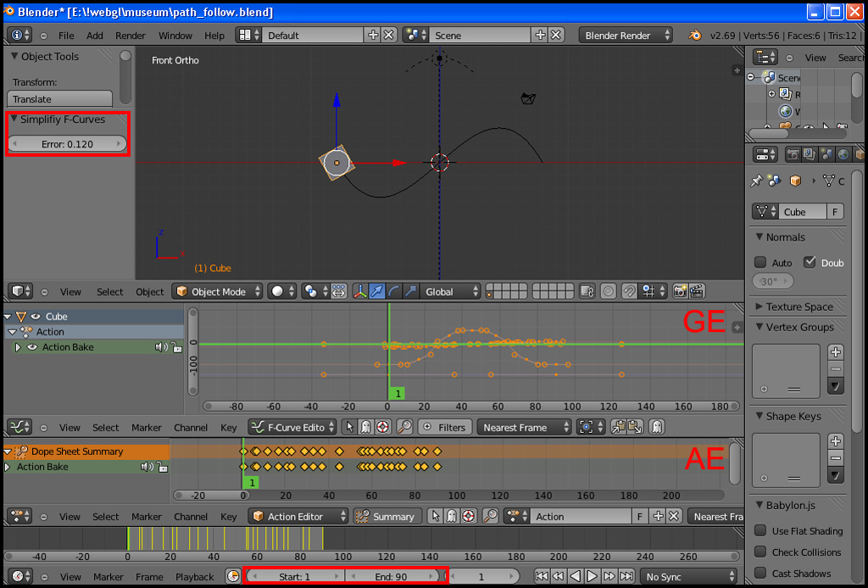Enable Use Flat Shading checkbox

coord(760,530)
